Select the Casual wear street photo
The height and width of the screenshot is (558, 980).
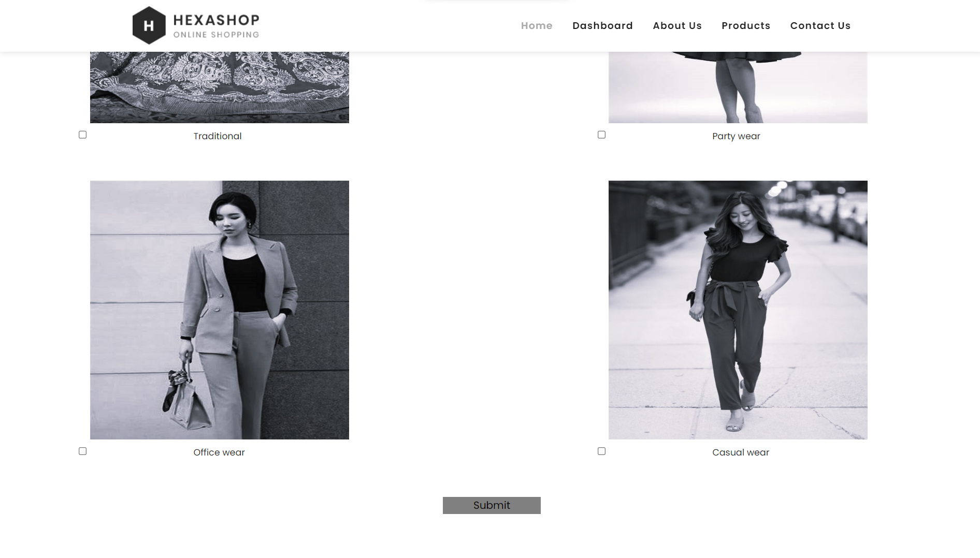738,310
